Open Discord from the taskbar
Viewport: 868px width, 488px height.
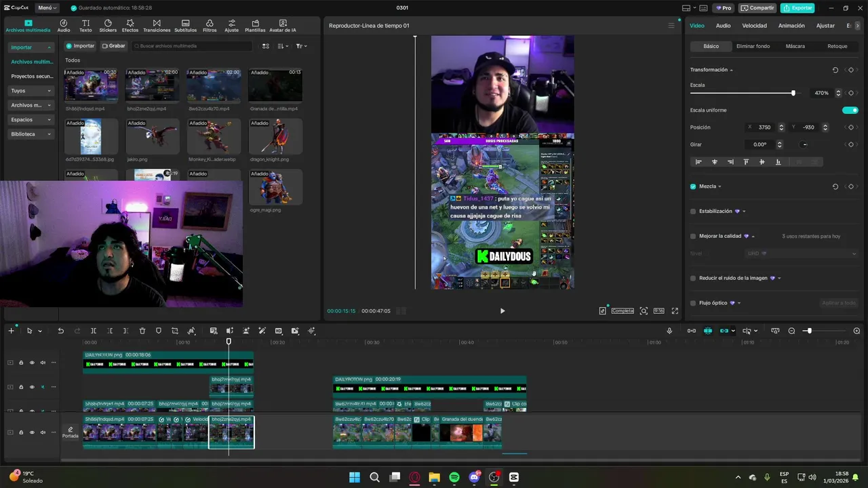474,477
